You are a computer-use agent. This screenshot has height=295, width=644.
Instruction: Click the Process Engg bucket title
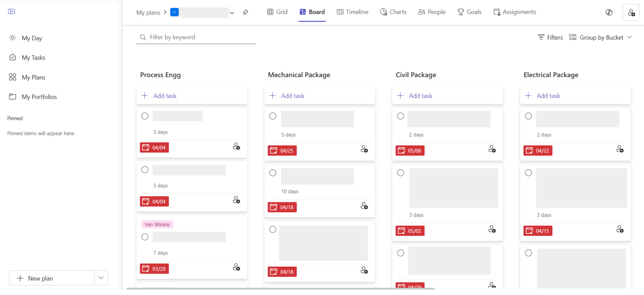pyautogui.click(x=160, y=75)
